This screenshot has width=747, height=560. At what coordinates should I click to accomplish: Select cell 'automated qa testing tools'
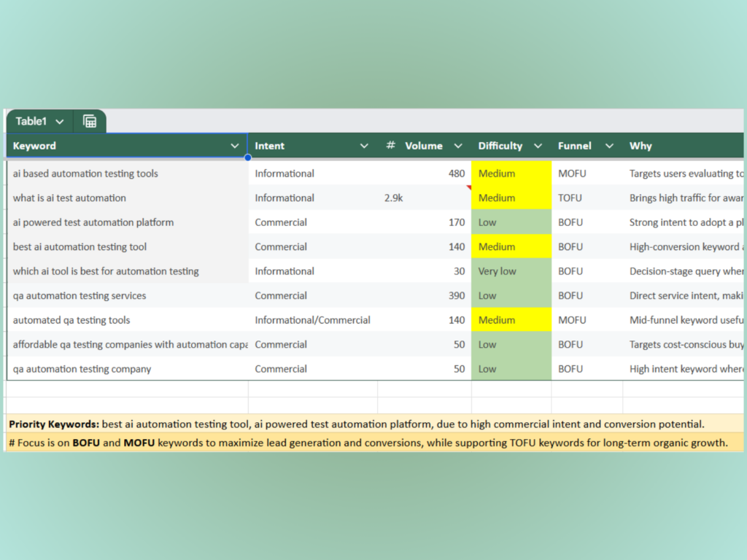128,320
